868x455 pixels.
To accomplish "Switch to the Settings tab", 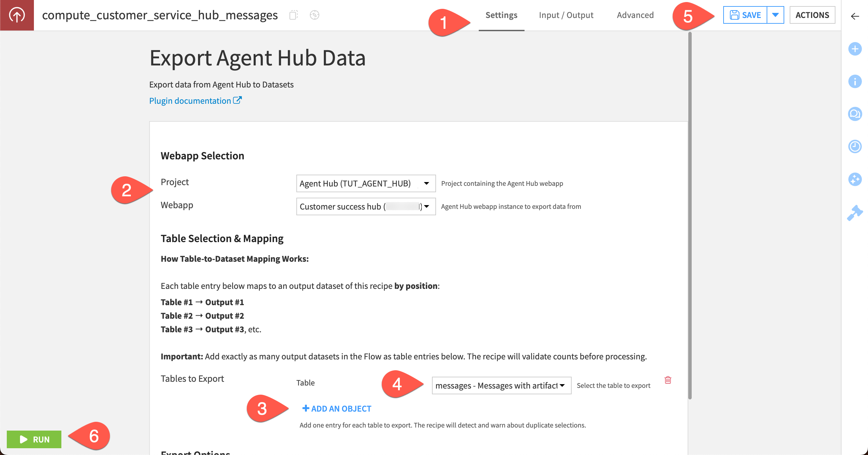I will click(501, 15).
